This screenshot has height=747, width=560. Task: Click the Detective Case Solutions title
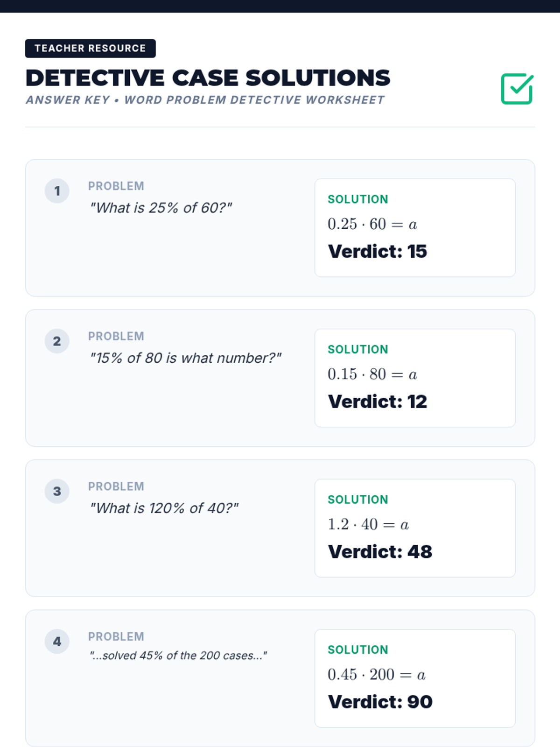pyautogui.click(x=208, y=78)
